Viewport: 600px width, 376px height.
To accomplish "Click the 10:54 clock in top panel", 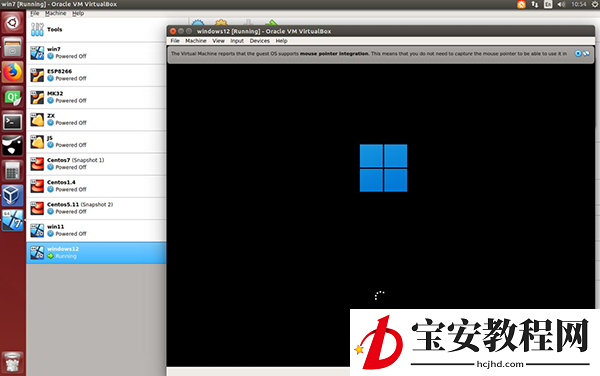I will 578,4.
